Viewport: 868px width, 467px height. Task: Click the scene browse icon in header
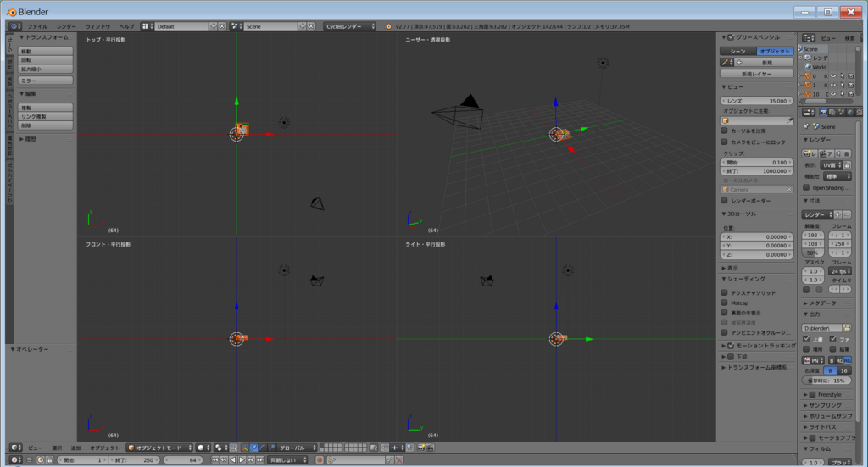pos(236,26)
